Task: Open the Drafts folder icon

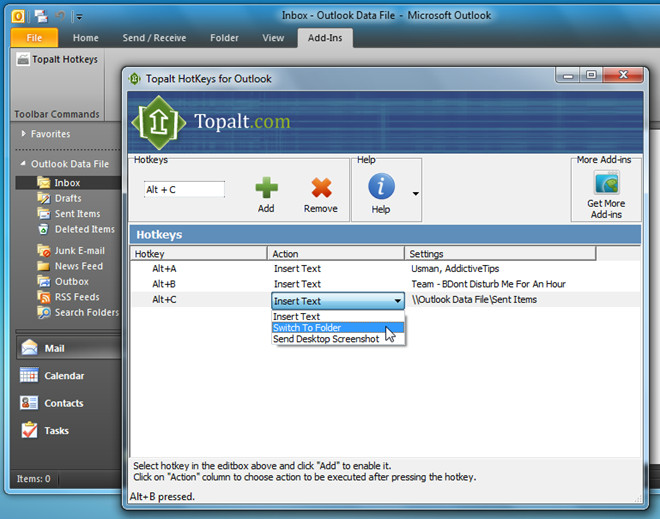Action: click(43, 198)
